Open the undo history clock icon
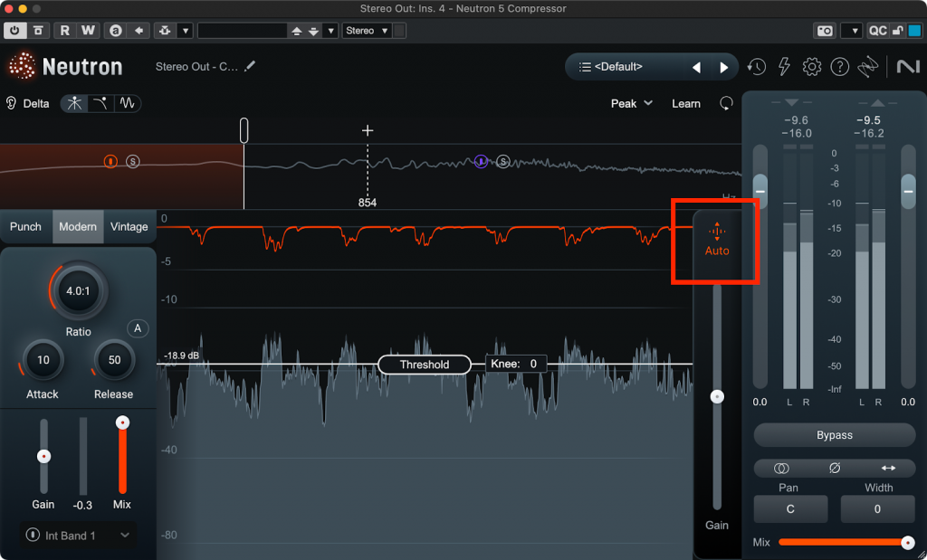Screen dimensions: 927x560 (757, 67)
